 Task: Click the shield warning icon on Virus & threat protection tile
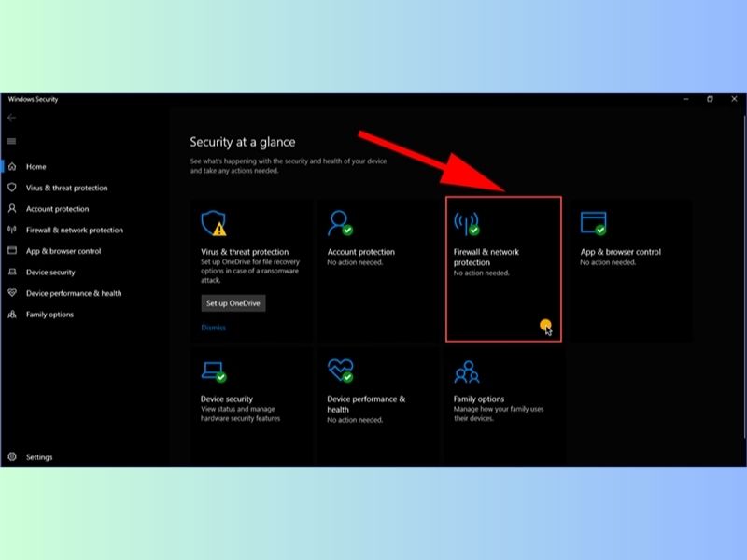pyautogui.click(x=214, y=223)
